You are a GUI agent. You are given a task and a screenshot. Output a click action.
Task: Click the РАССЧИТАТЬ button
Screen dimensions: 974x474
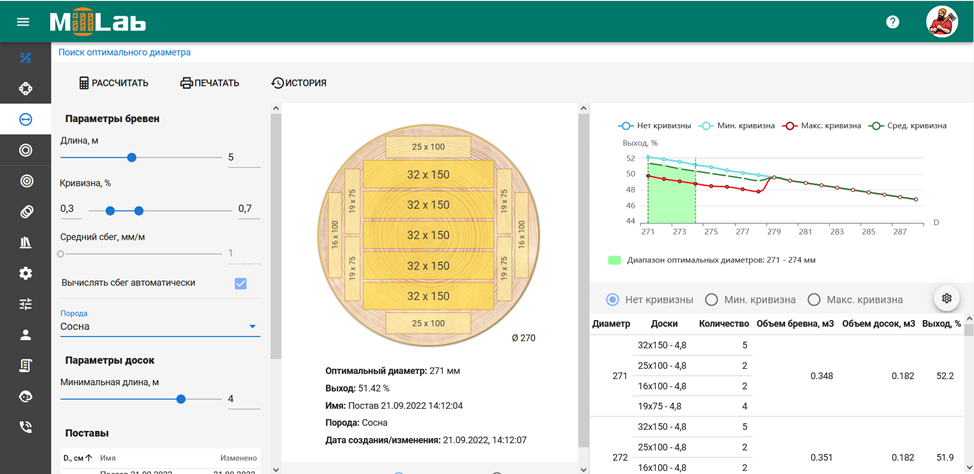pyautogui.click(x=114, y=83)
